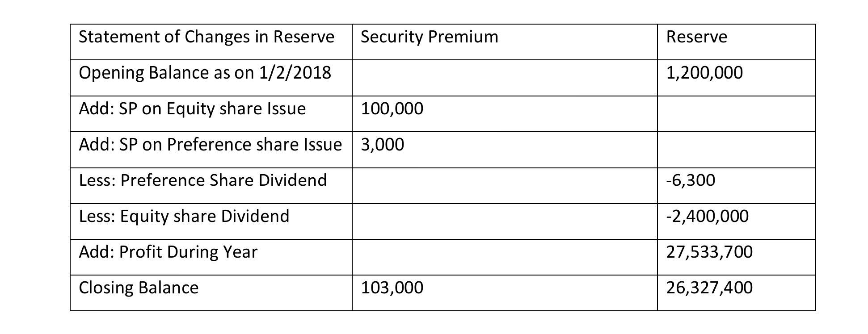
Task: Click the "Add: Profit During Year" label
Action: pyautogui.click(x=168, y=252)
